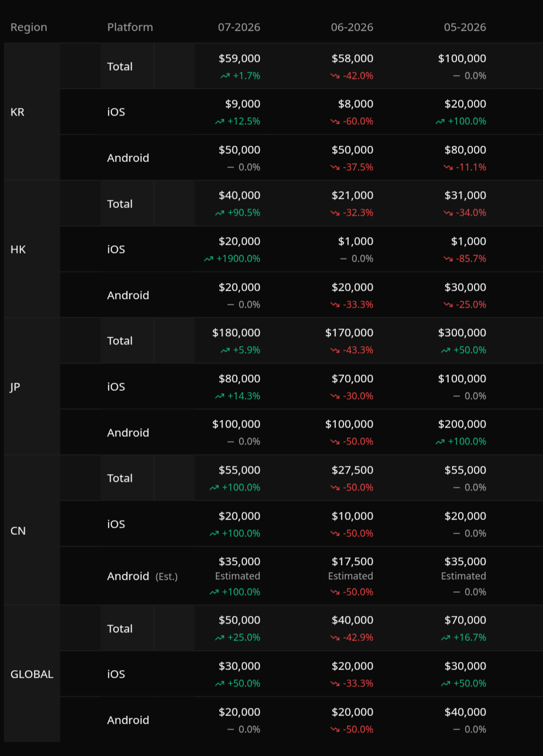Select the 06-2026 column header
The width and height of the screenshot is (543, 756).
[352, 27]
